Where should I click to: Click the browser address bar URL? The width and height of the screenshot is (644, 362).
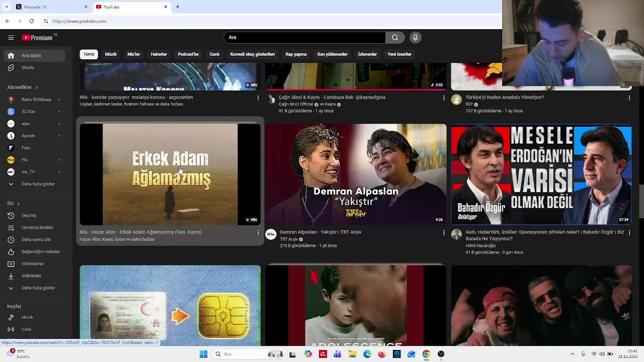click(79, 21)
